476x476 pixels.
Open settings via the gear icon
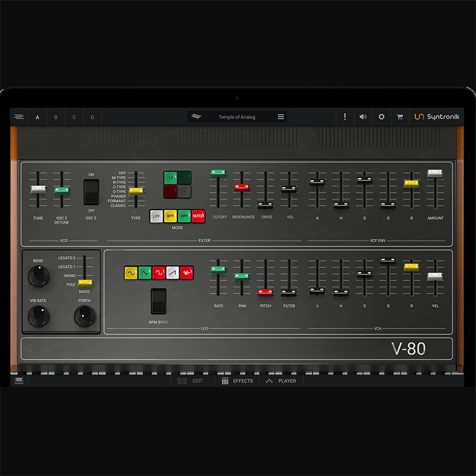coord(381,117)
